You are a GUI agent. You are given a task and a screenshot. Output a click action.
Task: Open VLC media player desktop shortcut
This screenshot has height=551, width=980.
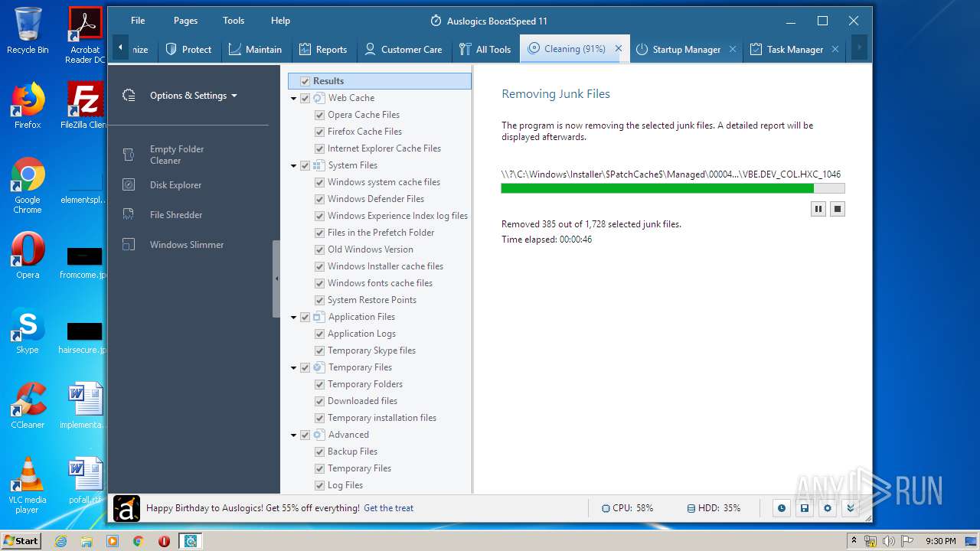[x=28, y=485]
